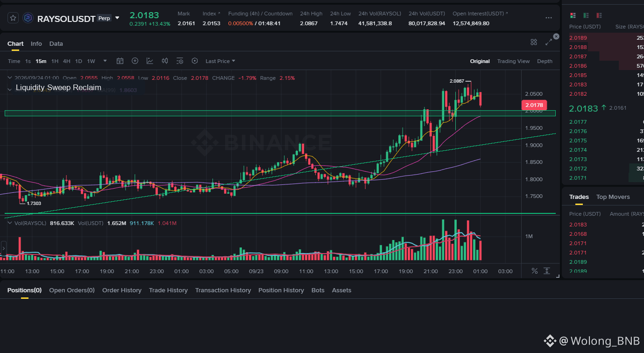
Task: Toggle auto-fit on the price axis
Action: (546, 271)
